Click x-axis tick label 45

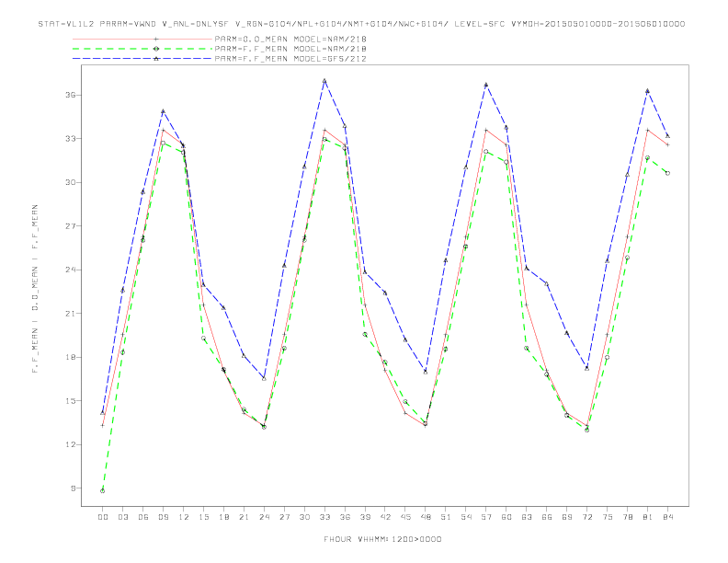pos(405,517)
